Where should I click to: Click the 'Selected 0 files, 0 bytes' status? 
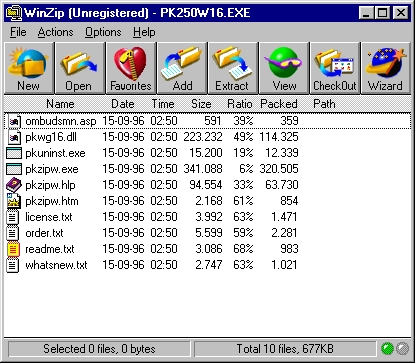click(x=99, y=349)
